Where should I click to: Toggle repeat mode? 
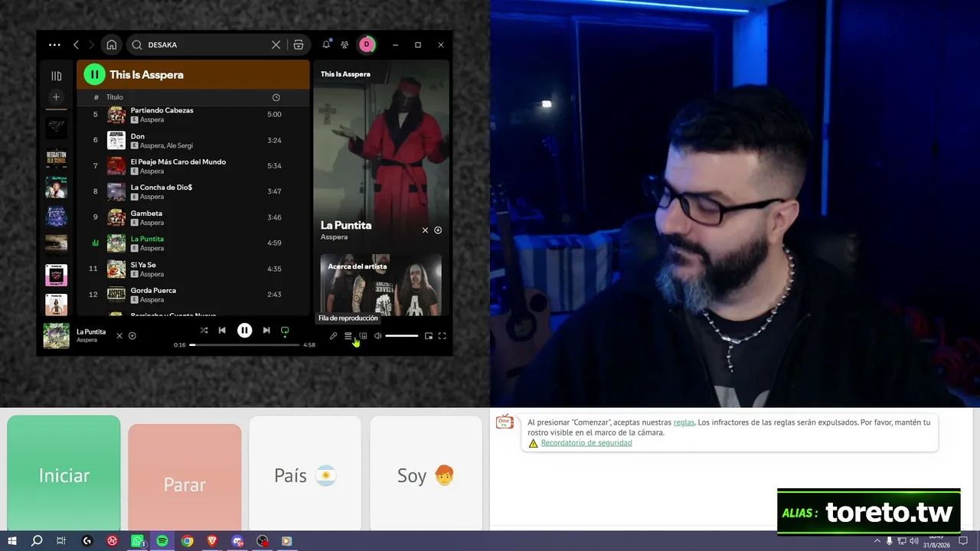pyautogui.click(x=285, y=331)
